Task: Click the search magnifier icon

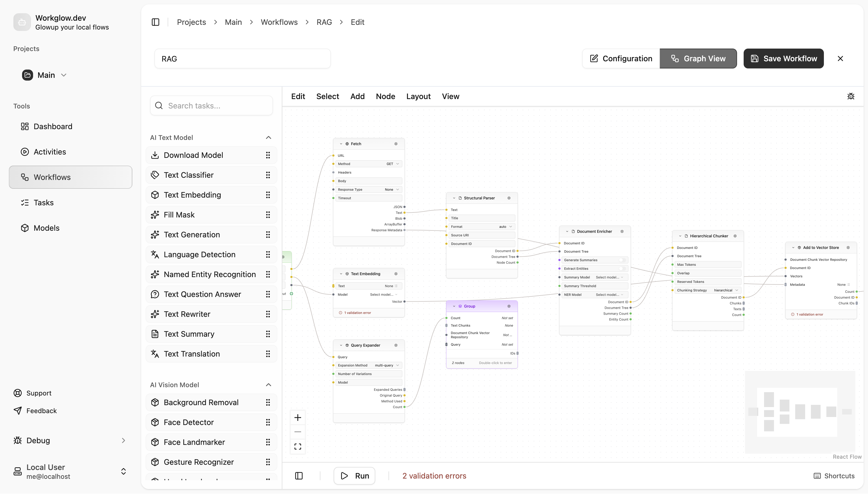Action: tap(159, 106)
